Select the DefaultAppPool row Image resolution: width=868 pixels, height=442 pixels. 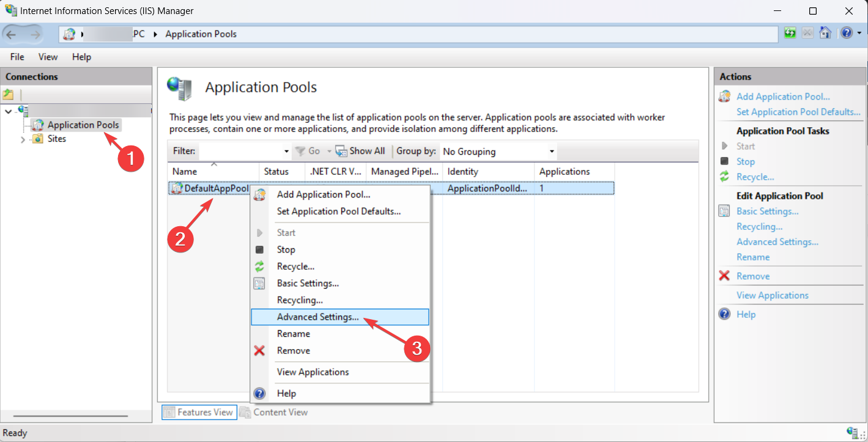(391, 188)
